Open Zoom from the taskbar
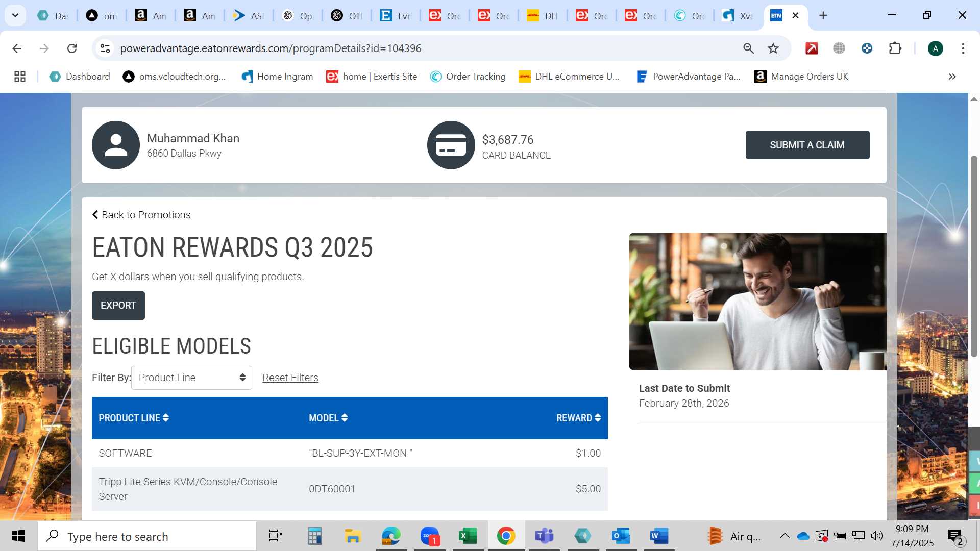This screenshot has height=551, width=980. click(x=430, y=536)
